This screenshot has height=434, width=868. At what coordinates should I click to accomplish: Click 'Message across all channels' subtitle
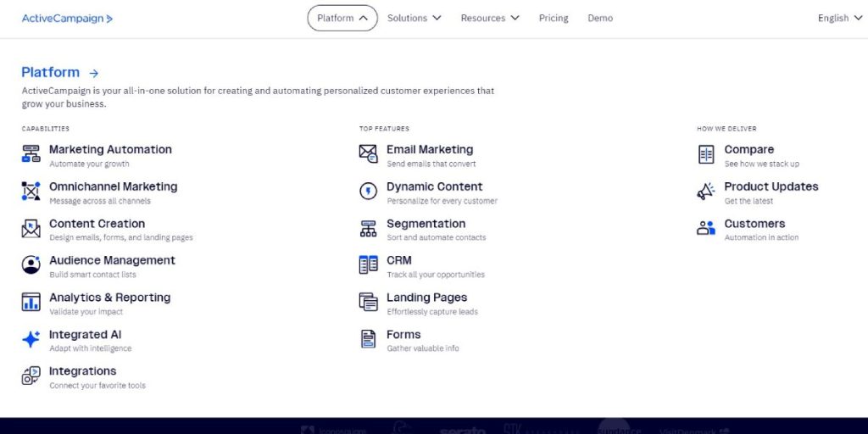[100, 201]
